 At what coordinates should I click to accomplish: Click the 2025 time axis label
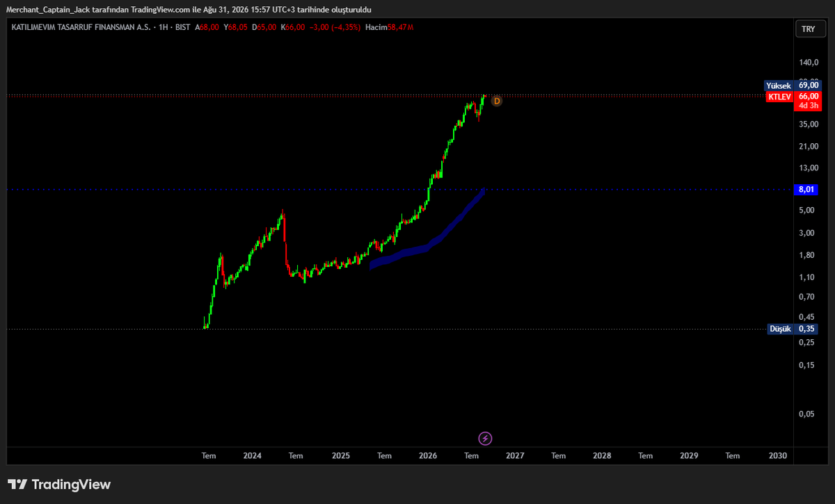click(x=340, y=456)
